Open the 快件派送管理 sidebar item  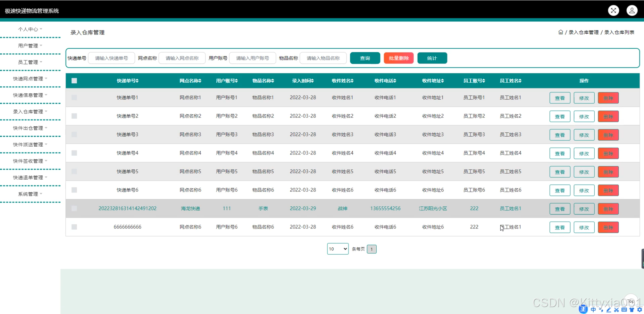coord(30,145)
